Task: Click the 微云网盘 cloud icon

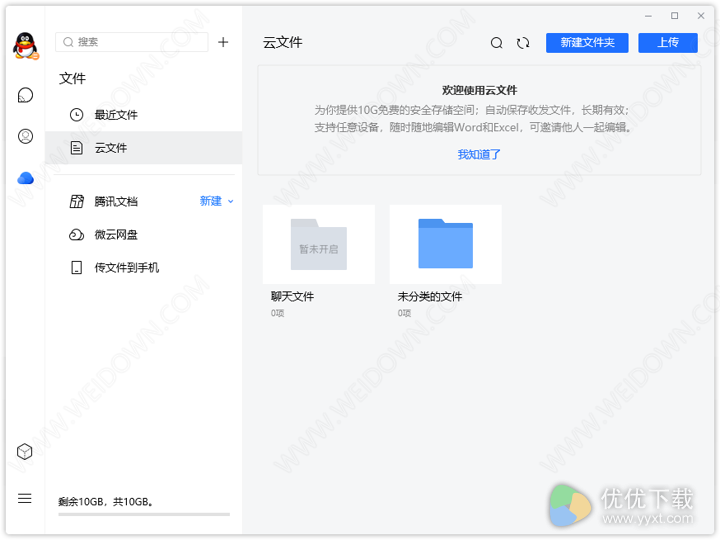Action: [76, 235]
